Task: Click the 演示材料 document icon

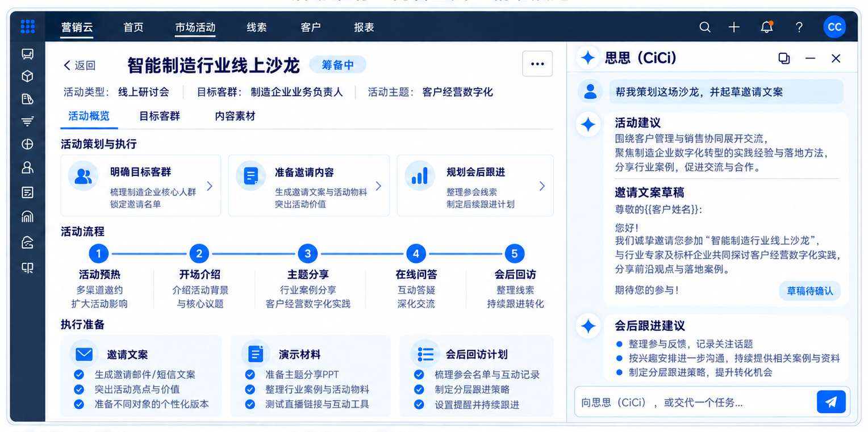Action: click(256, 354)
